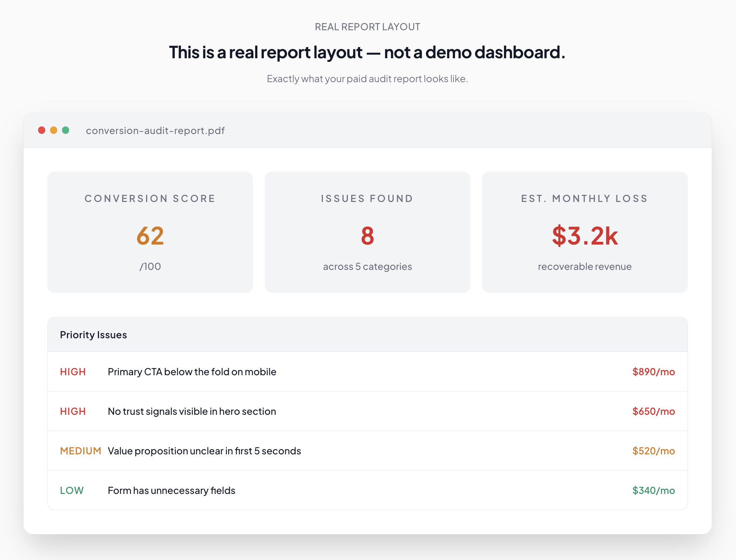Toggle the HIGH severity on the CTA issue
Screen dimensions: 736x560
point(72,372)
